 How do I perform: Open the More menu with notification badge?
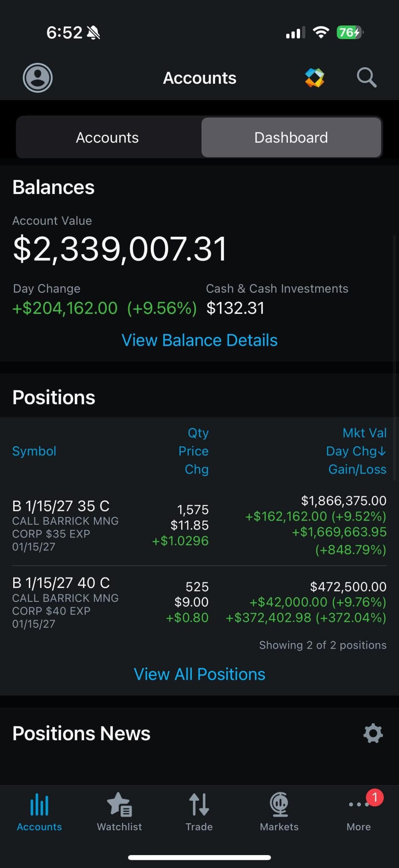click(x=359, y=811)
